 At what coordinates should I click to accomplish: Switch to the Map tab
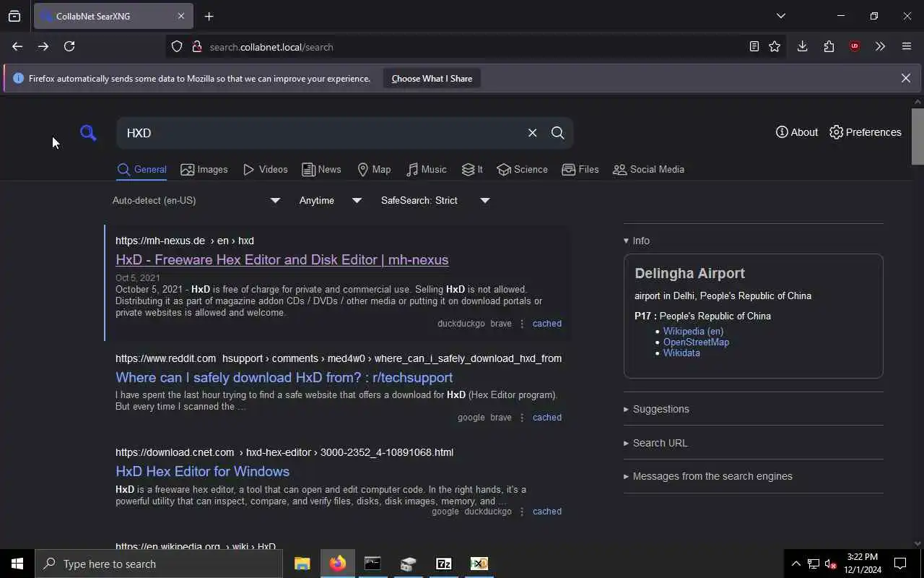374,170
